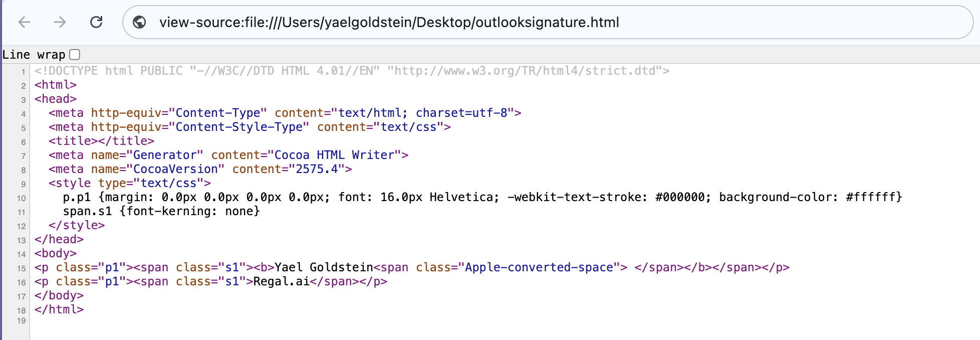The height and width of the screenshot is (340, 980).
Task: Click the opening <body> tag
Action: pyautogui.click(x=56, y=253)
